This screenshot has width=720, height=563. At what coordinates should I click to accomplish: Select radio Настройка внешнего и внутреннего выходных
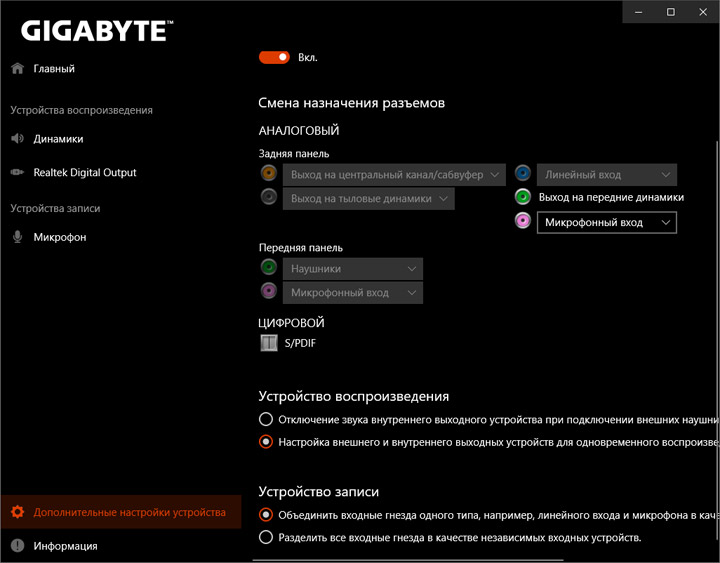tap(266, 442)
